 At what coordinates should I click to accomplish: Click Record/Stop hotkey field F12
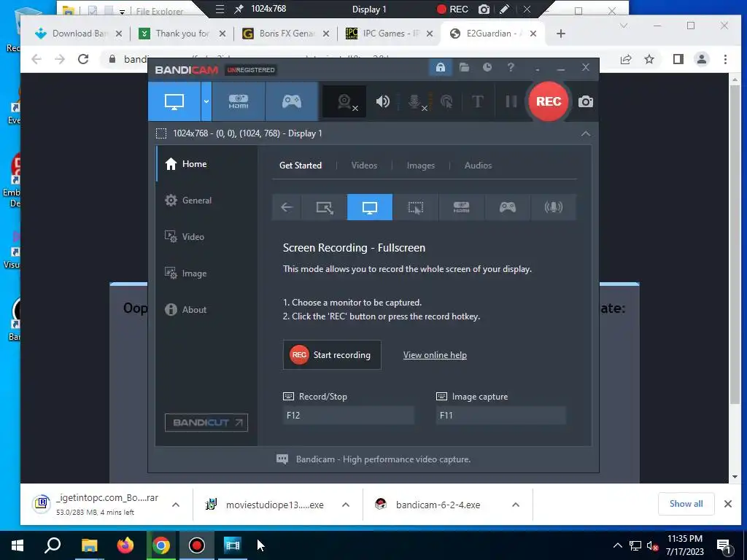coord(349,415)
